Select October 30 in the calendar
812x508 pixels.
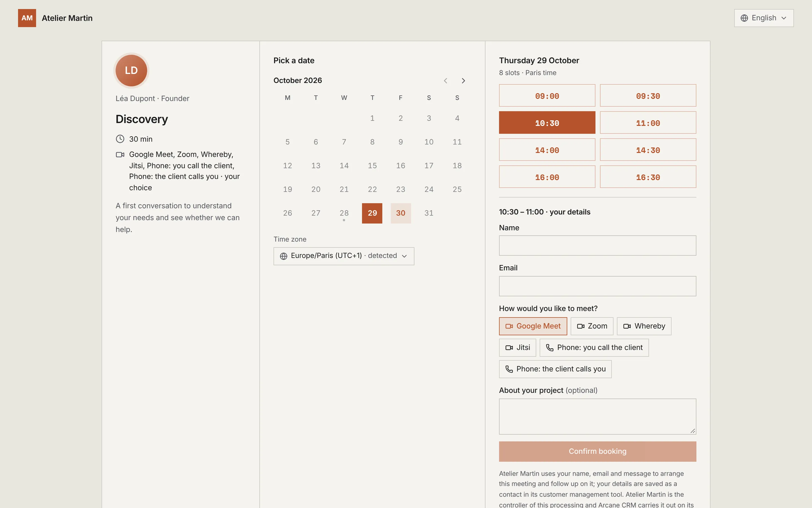pyautogui.click(x=401, y=213)
